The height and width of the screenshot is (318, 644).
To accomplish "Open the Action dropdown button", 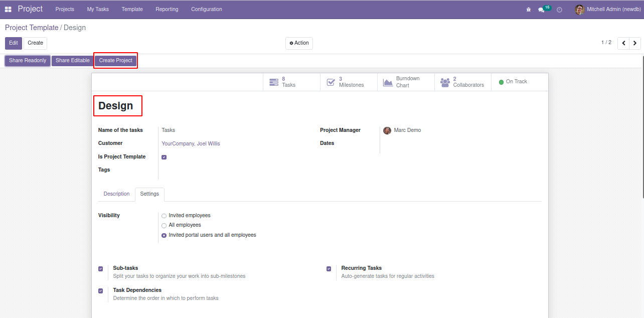I will (x=299, y=43).
